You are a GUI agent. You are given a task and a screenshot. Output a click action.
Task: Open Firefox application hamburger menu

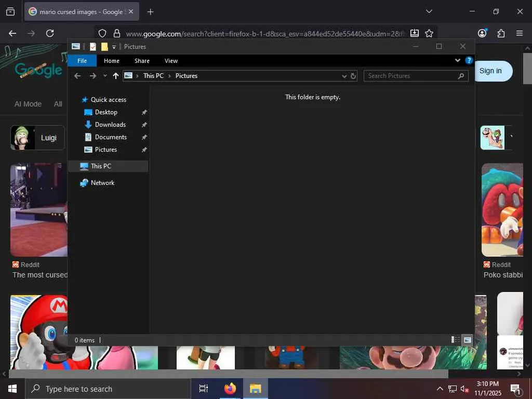point(520,33)
